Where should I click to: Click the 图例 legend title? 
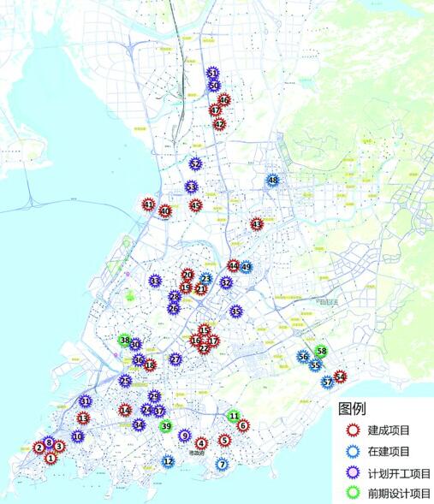[352, 409]
